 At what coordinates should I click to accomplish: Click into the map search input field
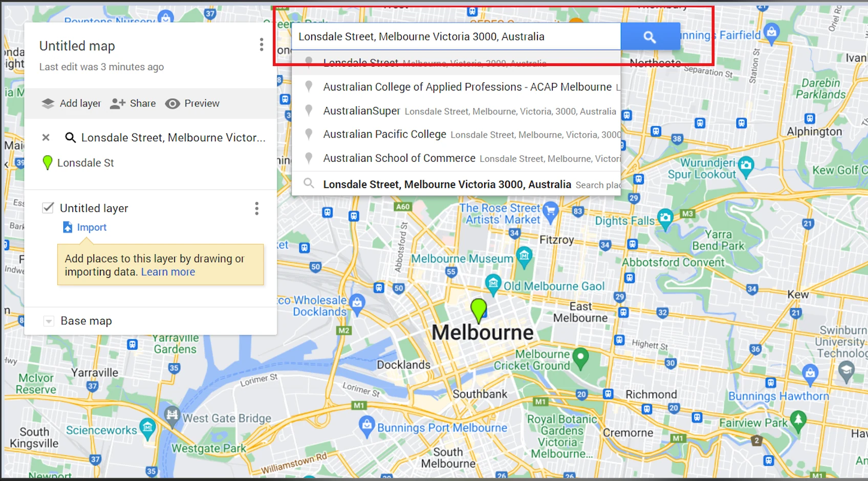pyautogui.click(x=456, y=37)
